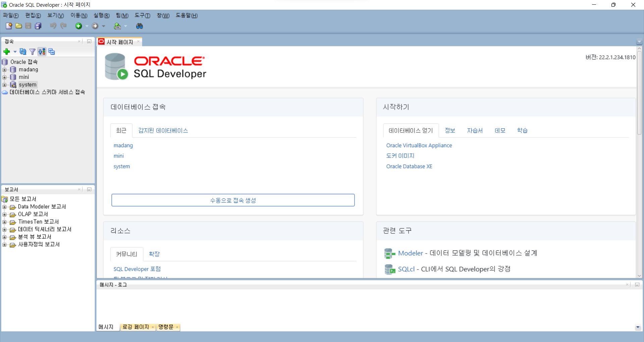Screen dimensions: 644x342
Task: Click the 모든 보고서 folder icon
Action: coord(5,199)
